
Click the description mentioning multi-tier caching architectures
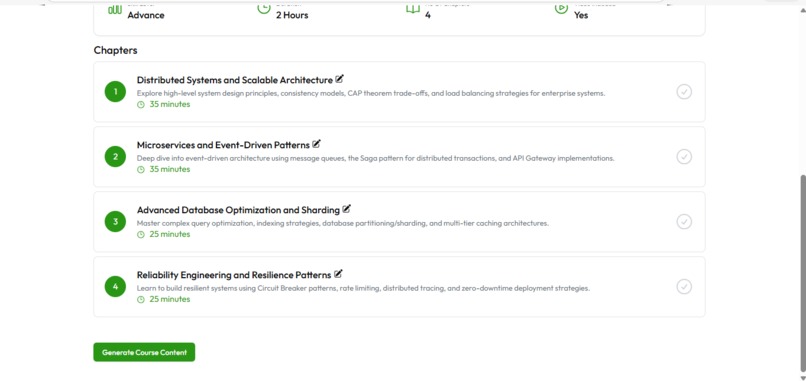(343, 223)
